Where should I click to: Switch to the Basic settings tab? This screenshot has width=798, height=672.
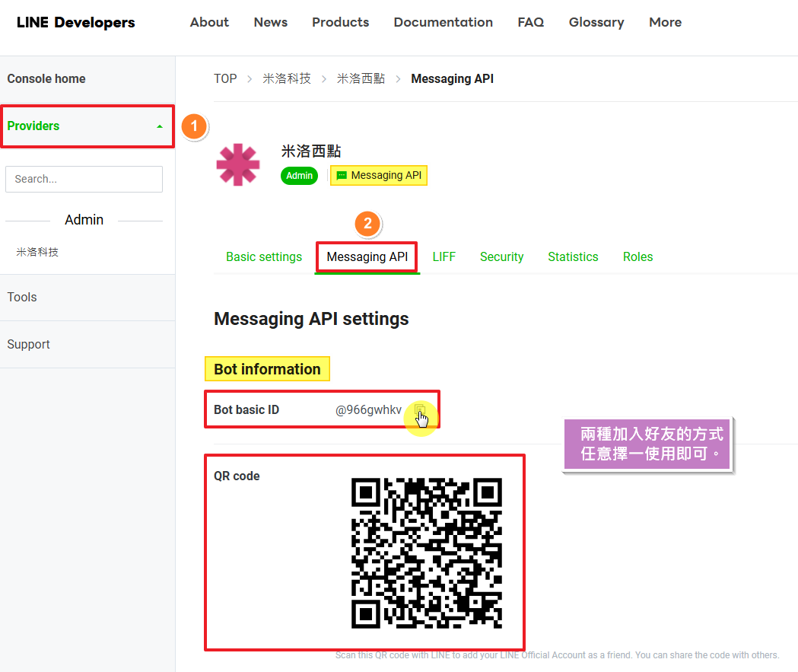click(x=264, y=257)
